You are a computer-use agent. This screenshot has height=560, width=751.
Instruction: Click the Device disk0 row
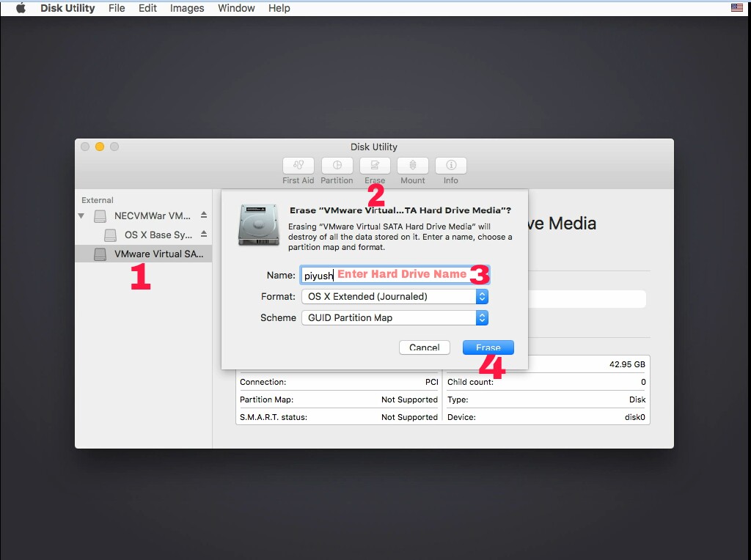546,417
